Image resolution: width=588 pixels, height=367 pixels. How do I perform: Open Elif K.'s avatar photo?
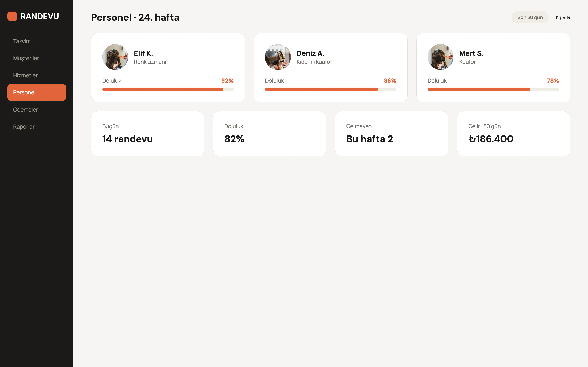tap(115, 57)
